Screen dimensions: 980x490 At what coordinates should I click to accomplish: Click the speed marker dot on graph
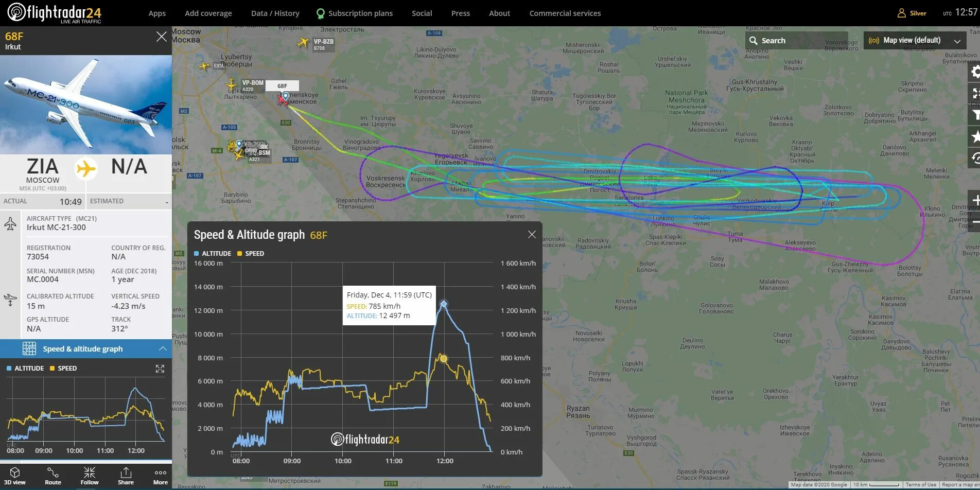click(x=444, y=359)
